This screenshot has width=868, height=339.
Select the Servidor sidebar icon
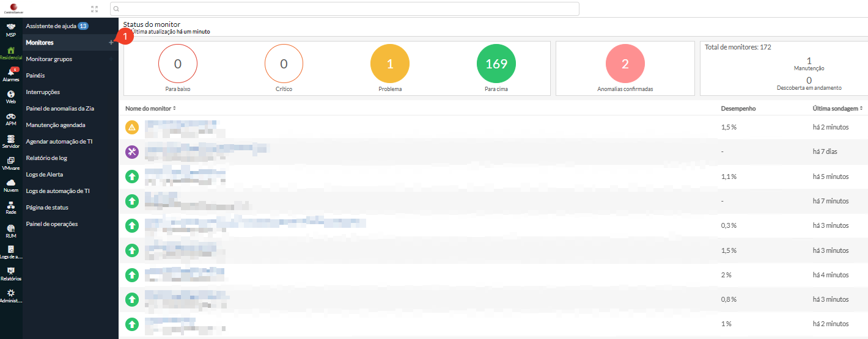click(x=10, y=139)
